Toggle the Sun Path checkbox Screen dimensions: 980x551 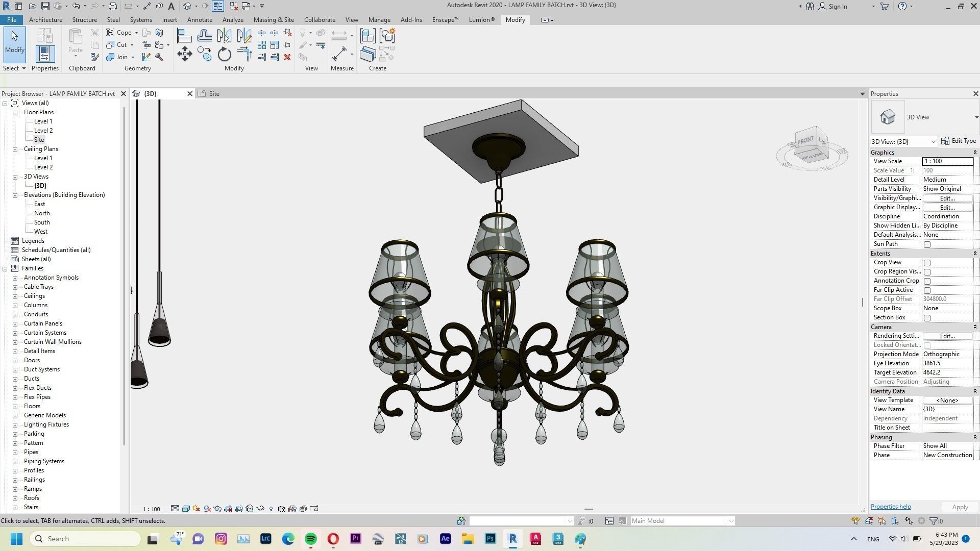pyautogui.click(x=927, y=244)
